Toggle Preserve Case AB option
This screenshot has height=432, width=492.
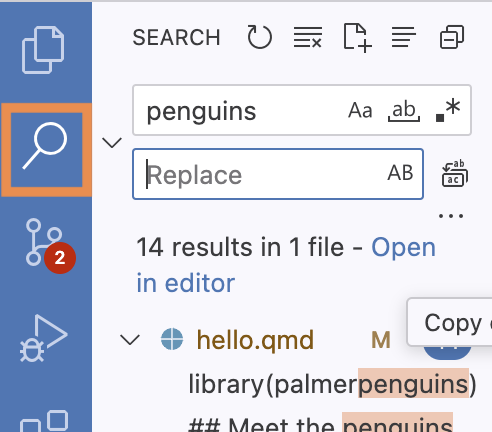coord(400,173)
